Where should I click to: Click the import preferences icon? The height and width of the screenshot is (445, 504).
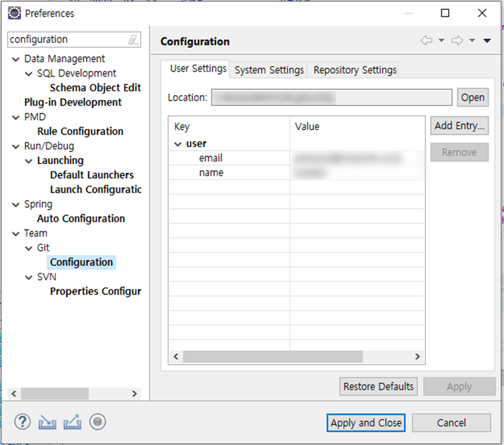click(x=48, y=422)
